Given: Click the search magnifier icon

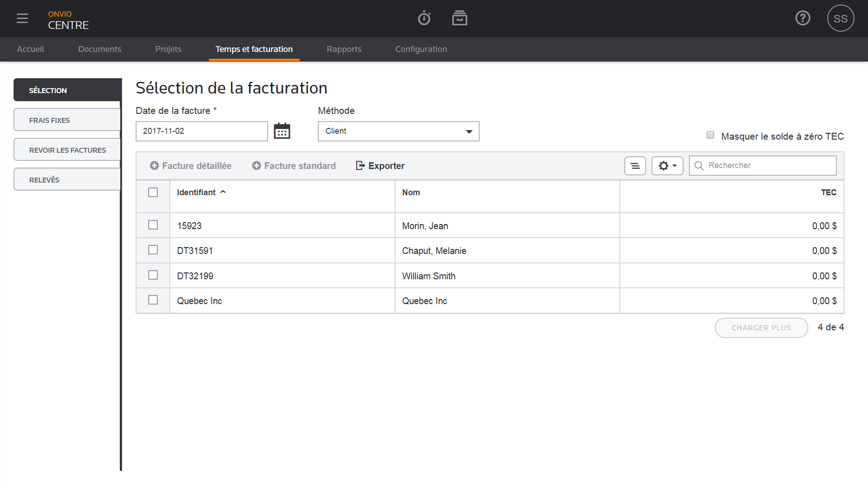Looking at the screenshot, I should tap(699, 166).
